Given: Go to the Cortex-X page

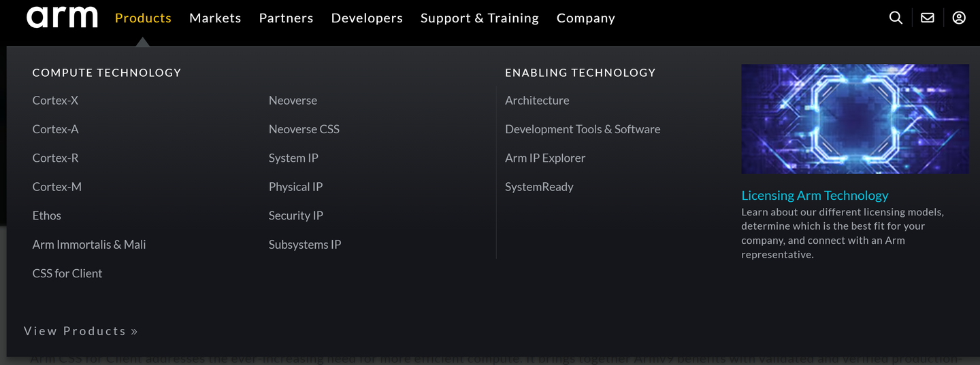Looking at the screenshot, I should click(55, 101).
